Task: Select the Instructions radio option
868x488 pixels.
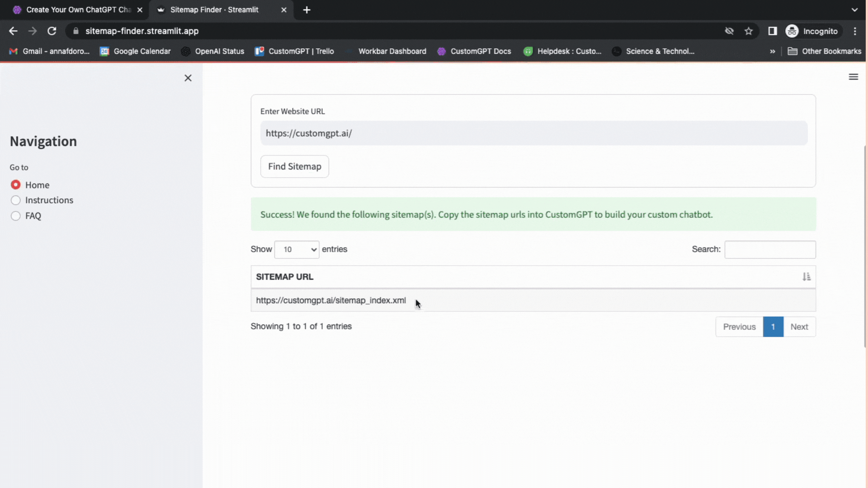Action: pyautogui.click(x=16, y=200)
